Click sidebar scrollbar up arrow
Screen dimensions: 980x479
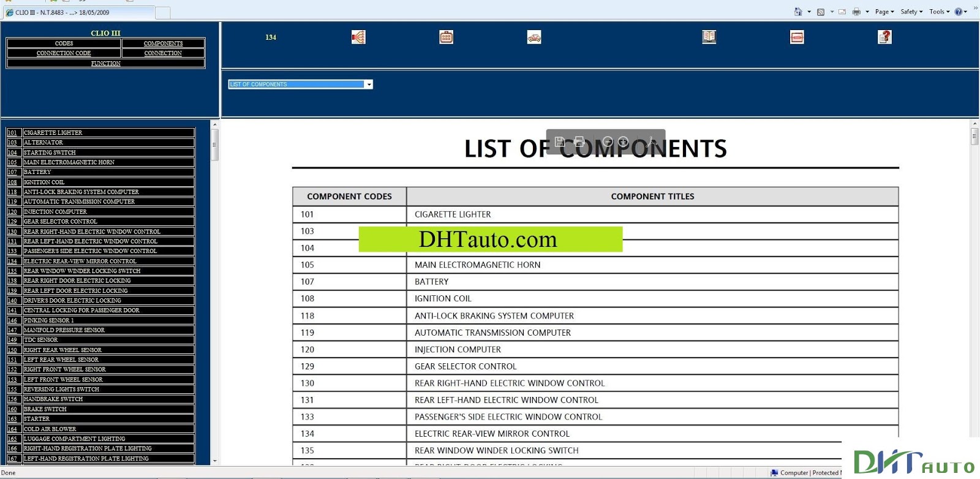coord(214,124)
